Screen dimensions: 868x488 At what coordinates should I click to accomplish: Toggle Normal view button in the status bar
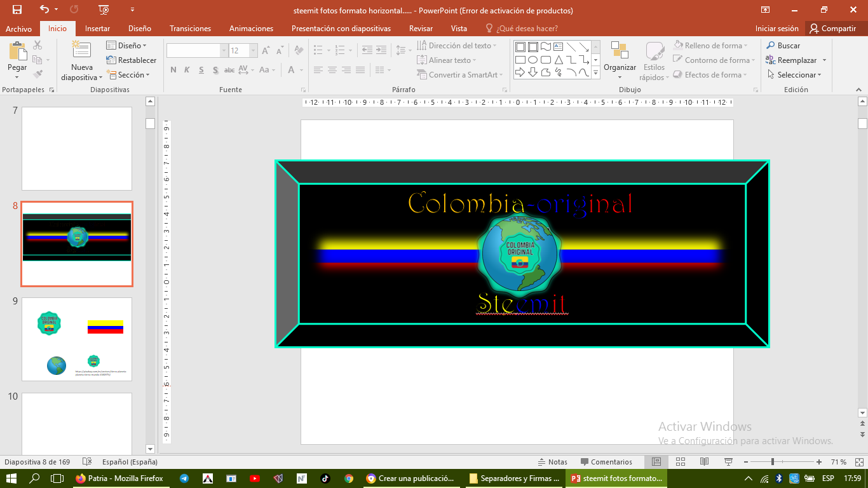(656, 462)
